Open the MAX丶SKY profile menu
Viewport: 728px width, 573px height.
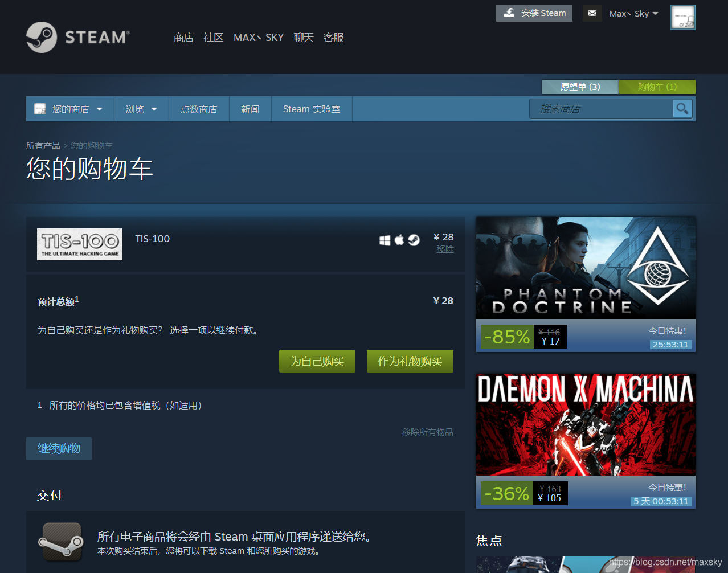click(x=258, y=38)
